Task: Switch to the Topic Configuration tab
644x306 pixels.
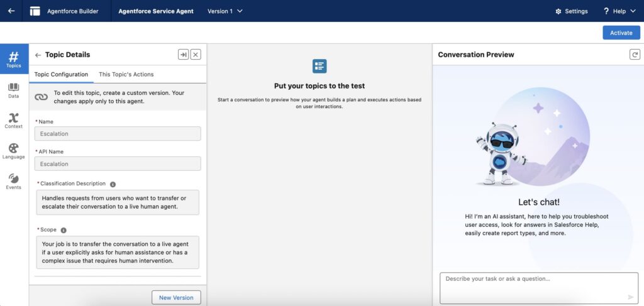Action: 61,74
